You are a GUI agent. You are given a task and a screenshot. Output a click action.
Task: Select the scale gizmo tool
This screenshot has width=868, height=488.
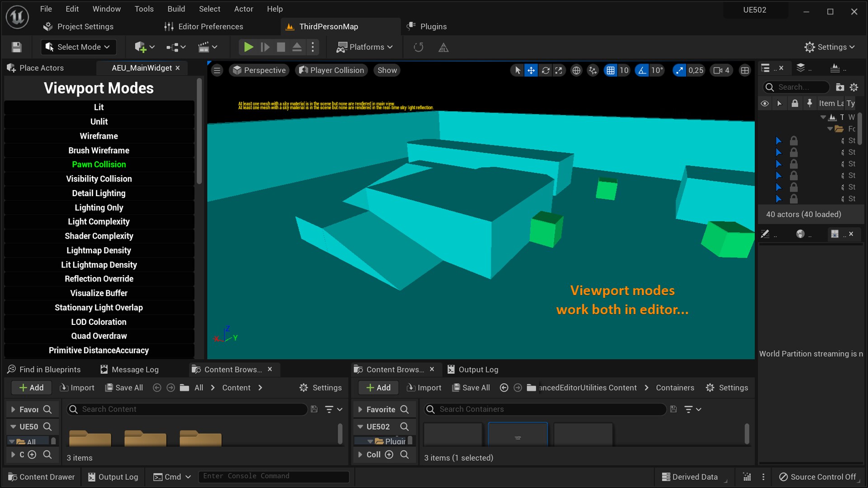tap(559, 70)
